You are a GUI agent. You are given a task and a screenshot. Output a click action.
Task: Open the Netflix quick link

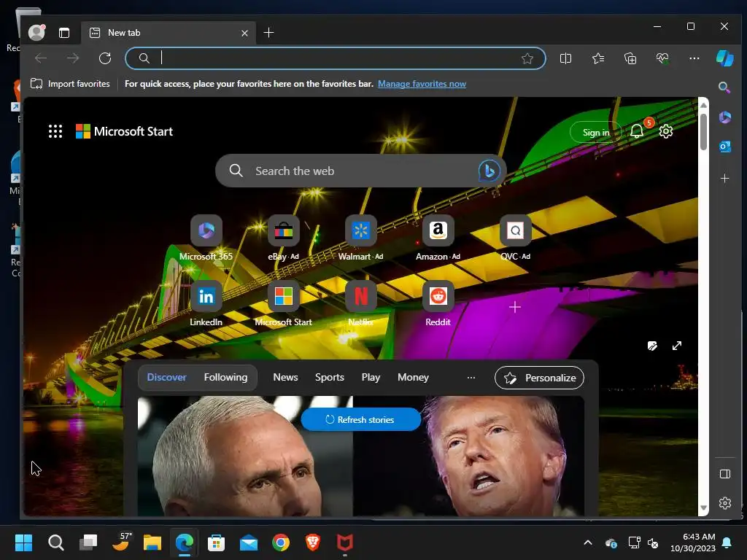point(360,303)
